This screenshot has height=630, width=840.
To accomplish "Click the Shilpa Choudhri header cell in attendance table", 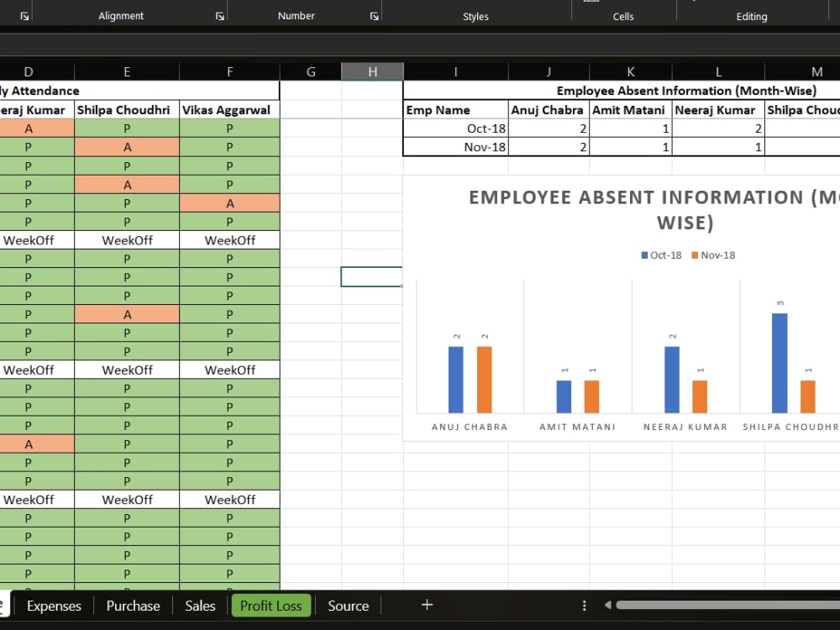I will pos(127,110).
